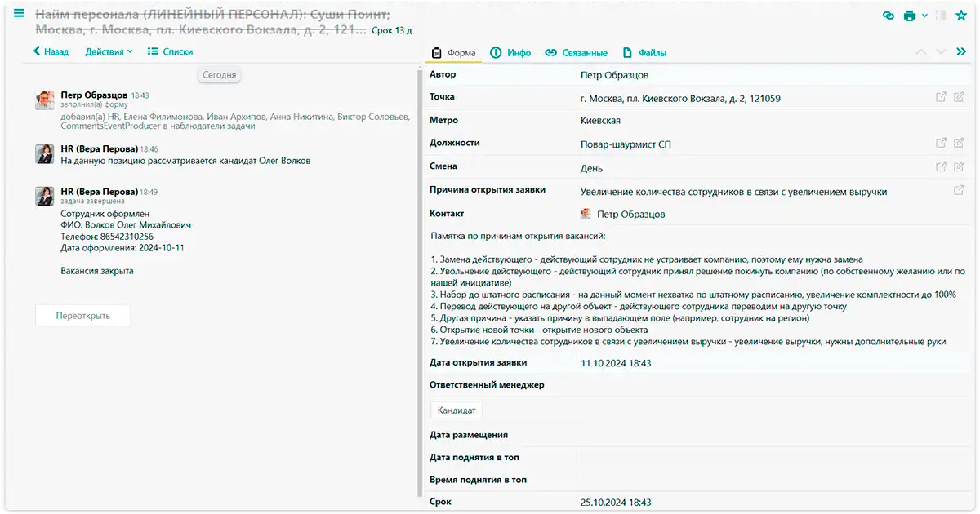Click the Переоткрыть button

coord(82,316)
